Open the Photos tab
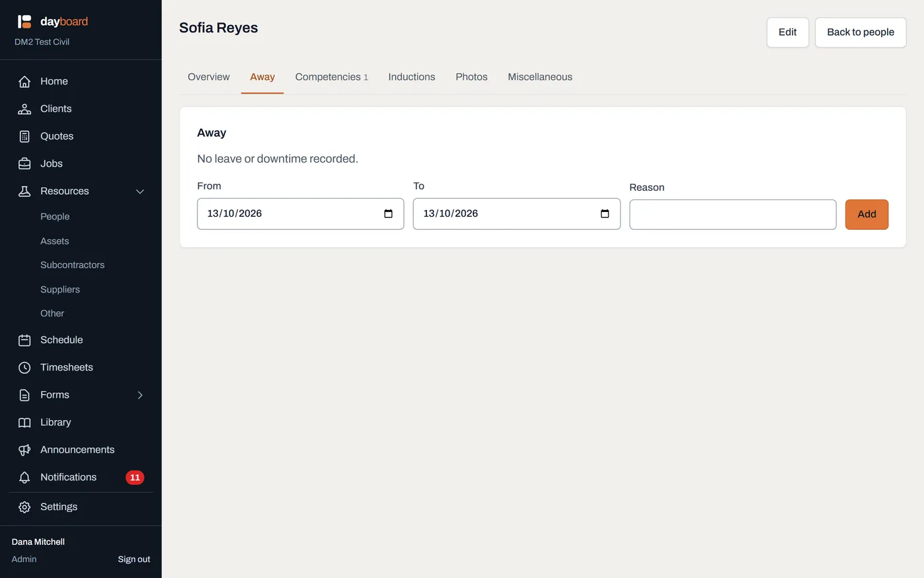The width and height of the screenshot is (924, 578). tap(471, 77)
